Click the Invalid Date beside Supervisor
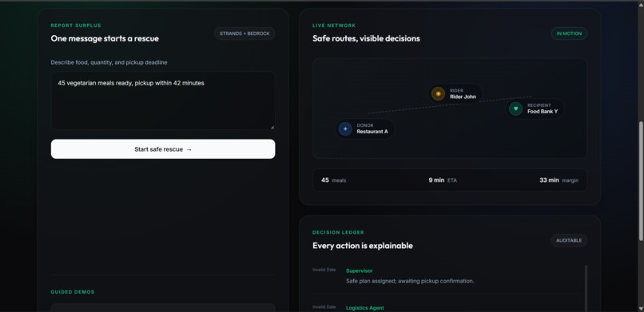 coord(324,270)
